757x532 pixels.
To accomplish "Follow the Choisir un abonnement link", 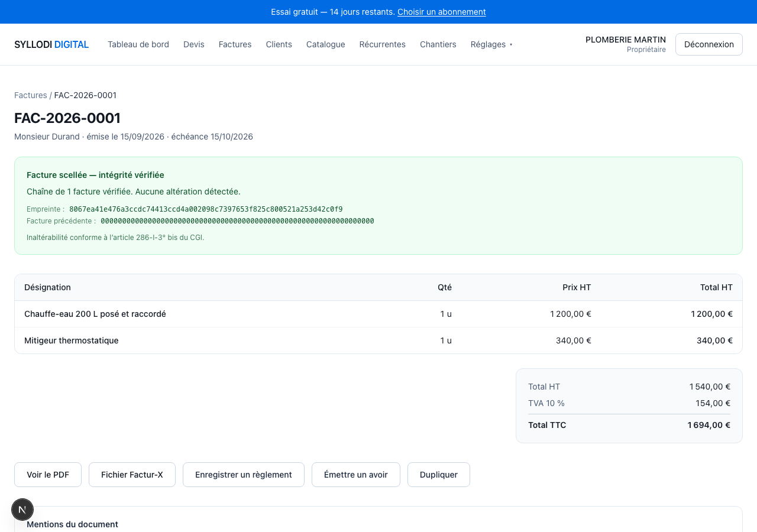I will click(x=442, y=12).
